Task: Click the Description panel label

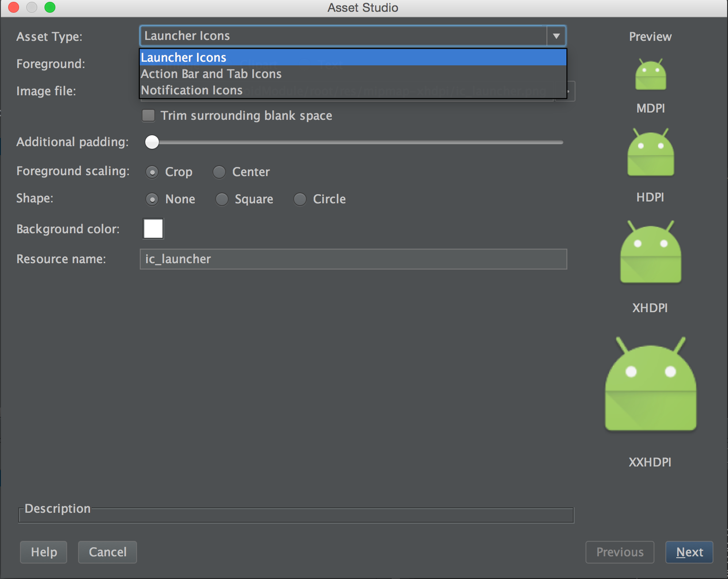Action: click(x=58, y=509)
